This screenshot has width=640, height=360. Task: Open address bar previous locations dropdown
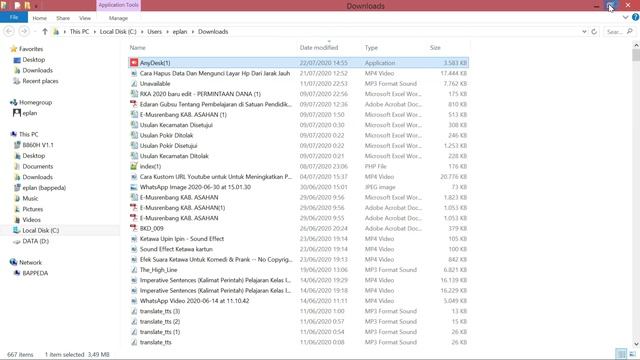point(584,31)
